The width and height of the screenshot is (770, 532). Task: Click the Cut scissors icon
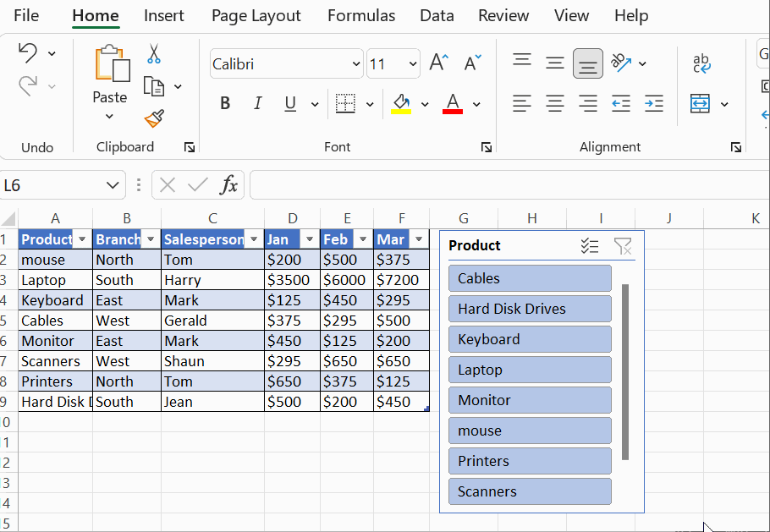click(x=153, y=54)
